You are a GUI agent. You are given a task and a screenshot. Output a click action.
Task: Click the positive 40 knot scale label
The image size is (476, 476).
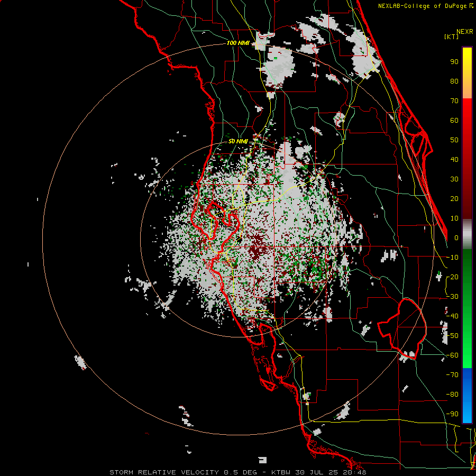pyautogui.click(x=454, y=160)
